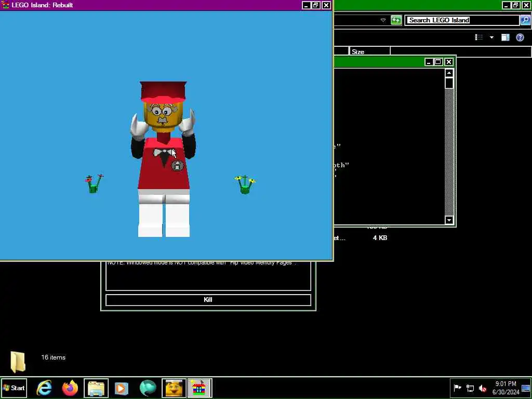Open the Start menu
Image resolution: width=532 pixels, height=399 pixels.
(14, 388)
